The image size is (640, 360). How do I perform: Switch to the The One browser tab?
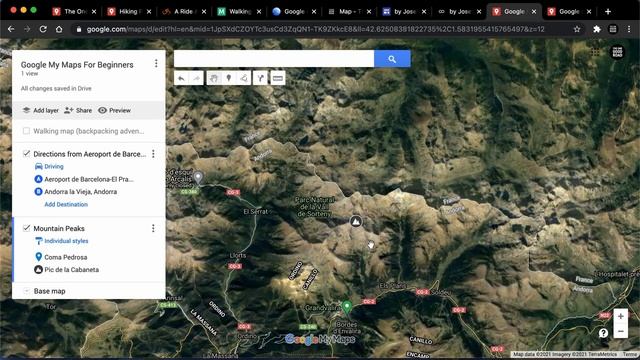coord(74,11)
